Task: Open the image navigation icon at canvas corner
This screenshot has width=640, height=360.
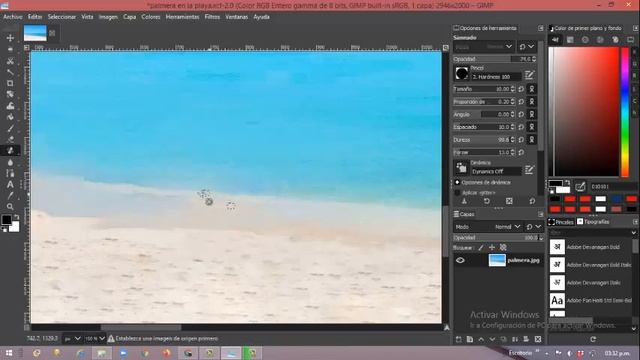Action: click(447, 327)
